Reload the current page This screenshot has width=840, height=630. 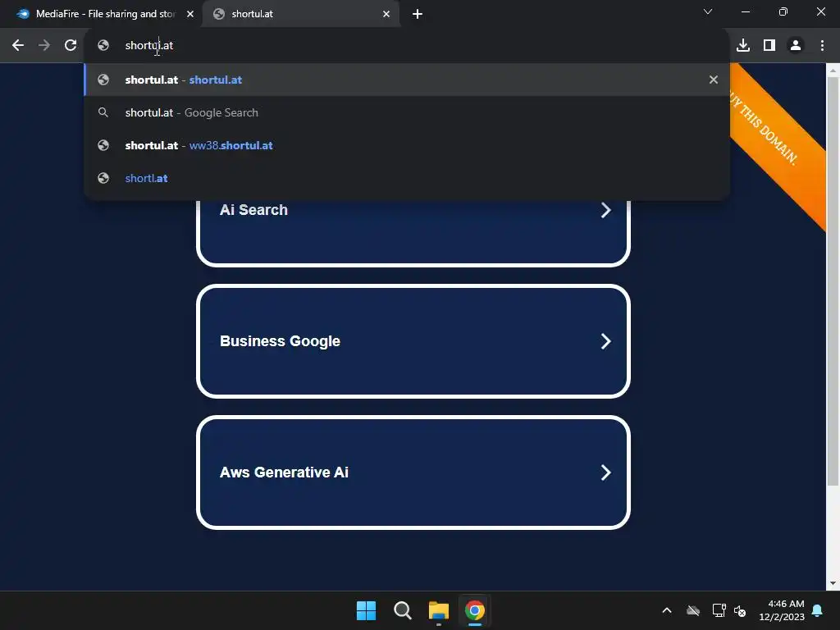pyautogui.click(x=71, y=46)
